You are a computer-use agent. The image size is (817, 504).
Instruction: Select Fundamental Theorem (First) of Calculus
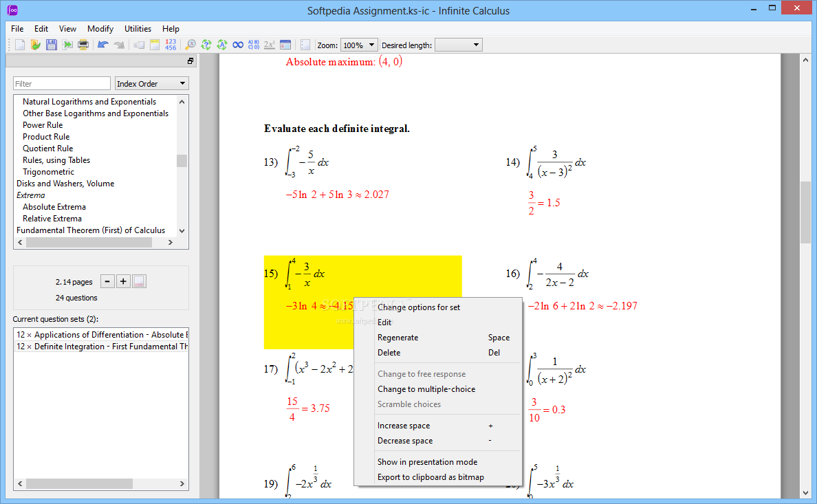[x=91, y=230]
